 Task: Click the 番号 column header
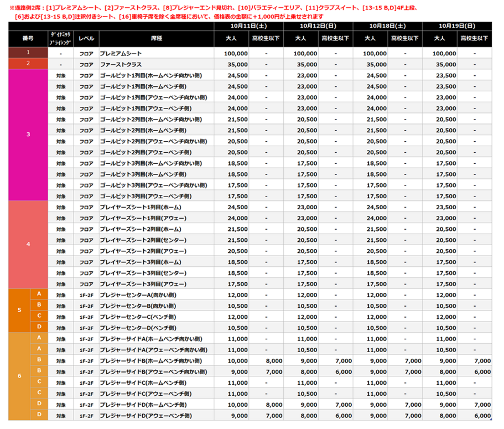[x=28, y=38]
